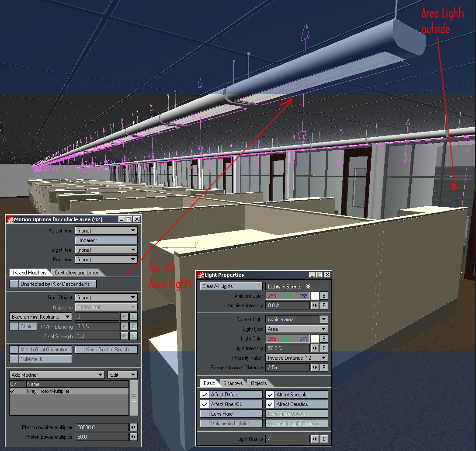Disable the Affect Diffuse checkbox
Viewport: 476px width, 451px height.
(205, 395)
